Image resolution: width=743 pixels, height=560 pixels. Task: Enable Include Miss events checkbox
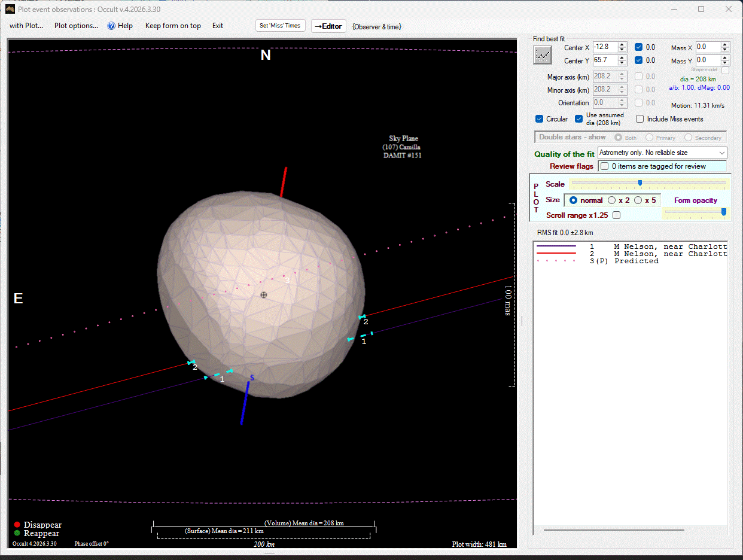pyautogui.click(x=640, y=118)
